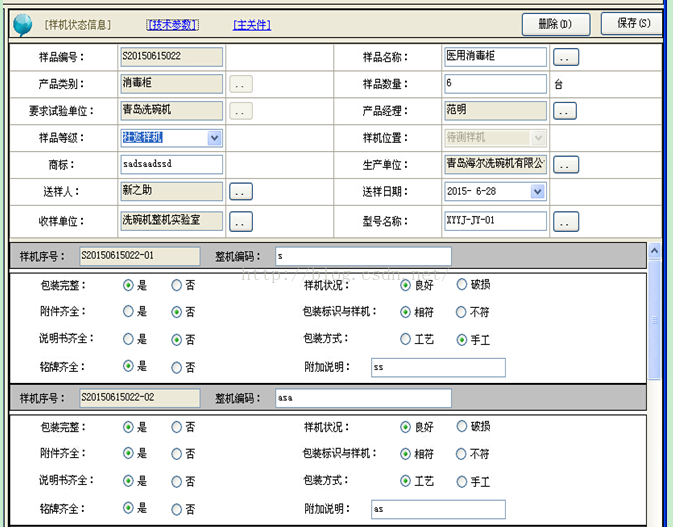Open the 技术参数 tab link
This screenshot has width=673, height=527.
tap(173, 25)
